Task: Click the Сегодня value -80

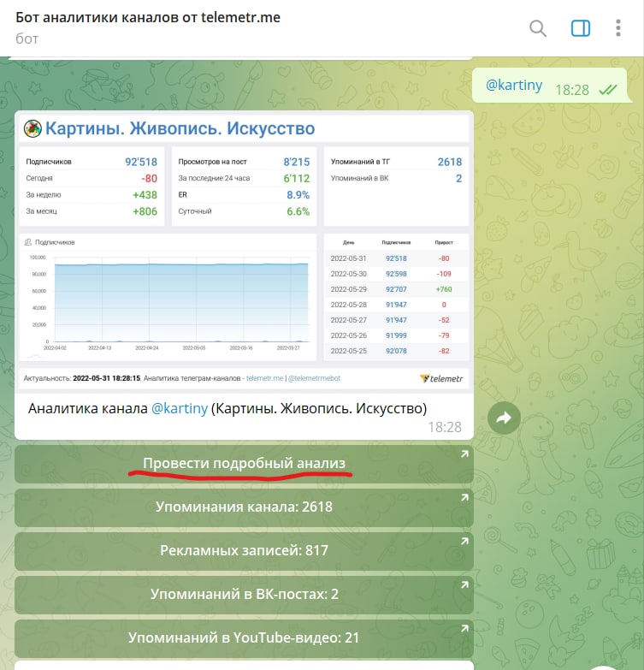Action: (x=149, y=178)
